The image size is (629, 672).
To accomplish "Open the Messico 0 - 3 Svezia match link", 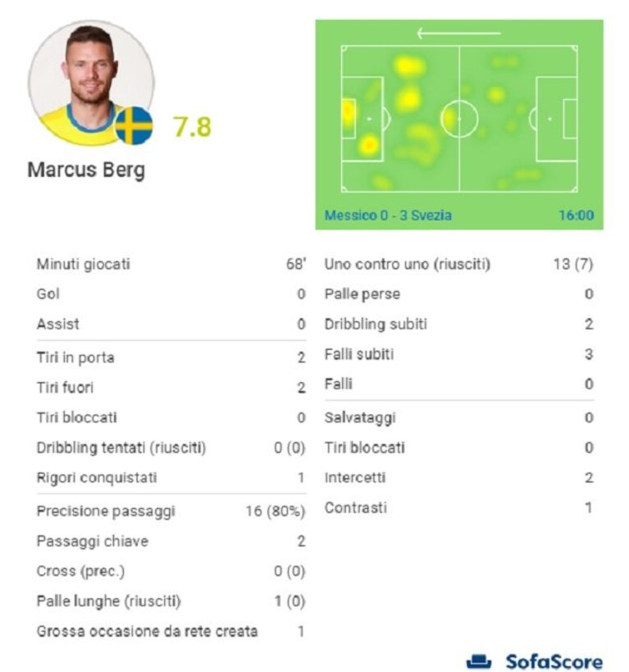I will 388,216.
